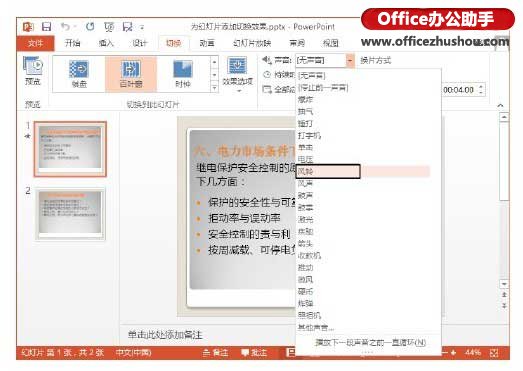The width and height of the screenshot is (523, 371).
Task: Undo the last action
Action: tap(65, 26)
